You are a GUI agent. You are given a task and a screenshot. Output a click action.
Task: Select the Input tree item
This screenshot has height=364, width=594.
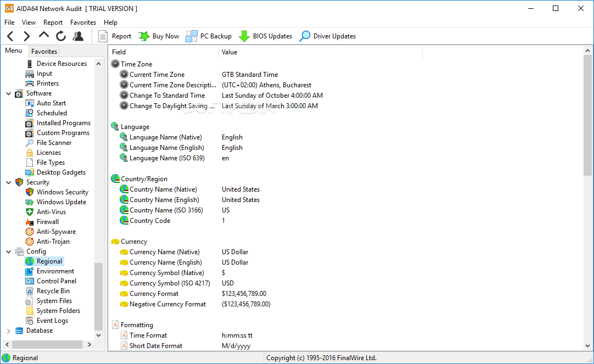pyautogui.click(x=38, y=74)
